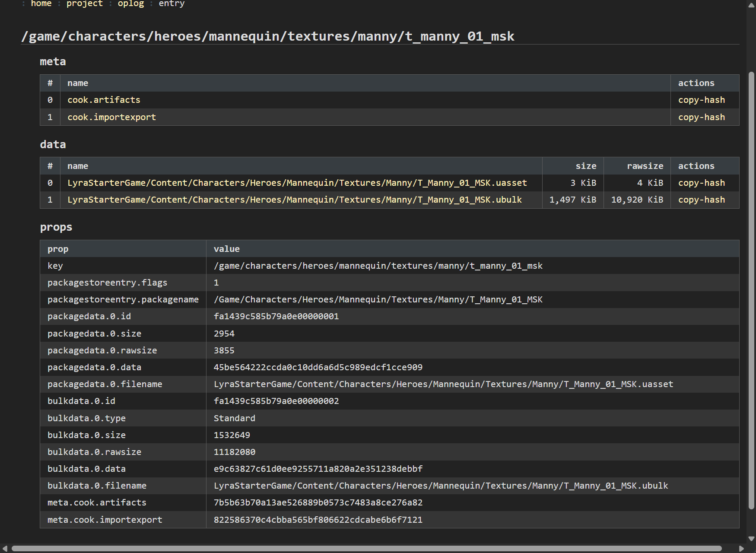
Task: Open the T_Manny_01_MSK.ubulk data link
Action: tap(295, 200)
